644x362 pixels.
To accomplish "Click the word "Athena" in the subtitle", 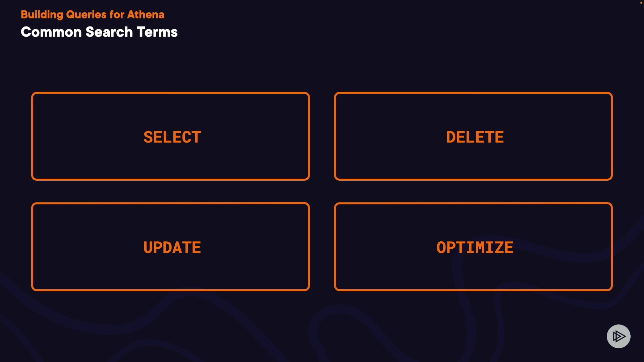I will click(146, 15).
